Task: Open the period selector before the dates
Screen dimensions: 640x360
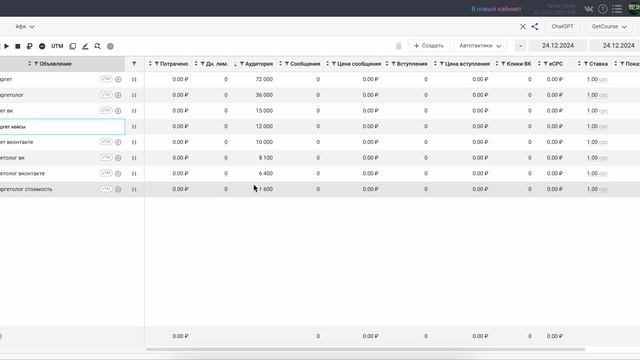Action: (x=520, y=46)
